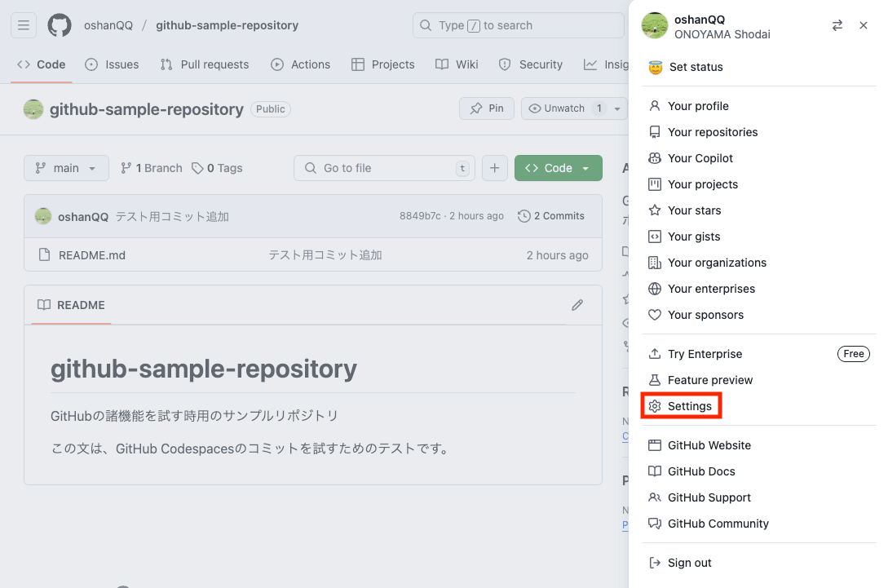Open the Projects tab
888x588 pixels.
tap(382, 64)
